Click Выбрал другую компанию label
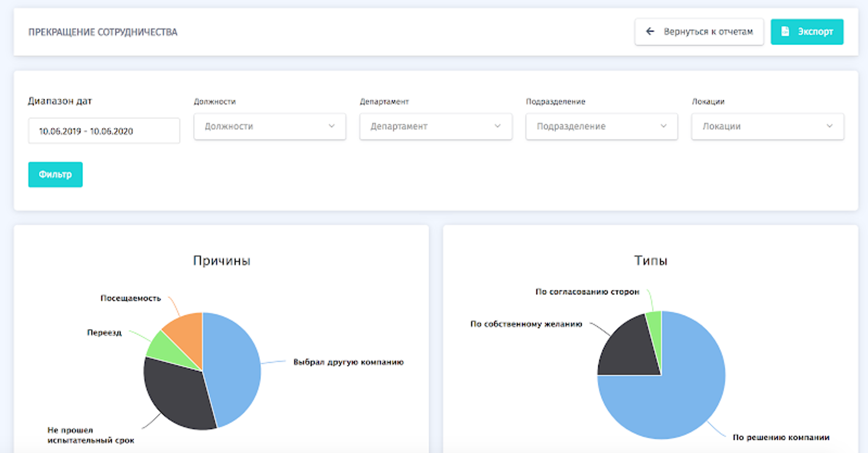Screen dimensions: 868x453 [x=349, y=362]
